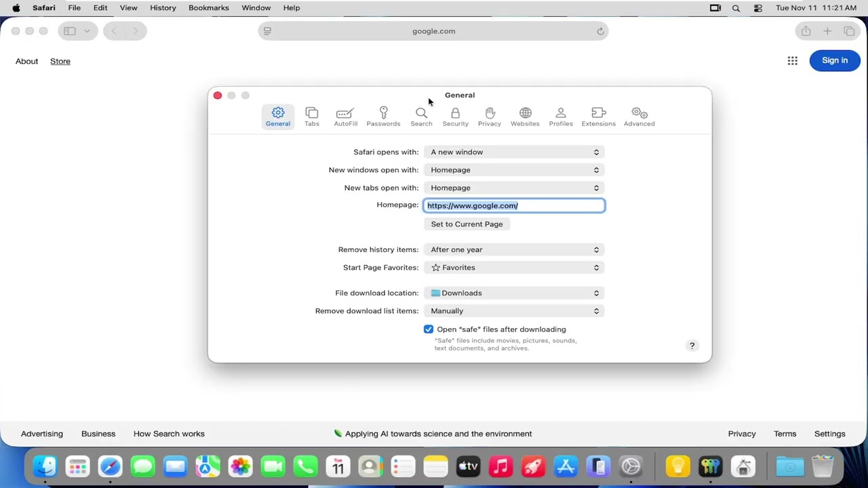The width and height of the screenshot is (868, 488).
Task: Open the Extensions puzzle icon pane
Action: pyautogui.click(x=598, y=117)
